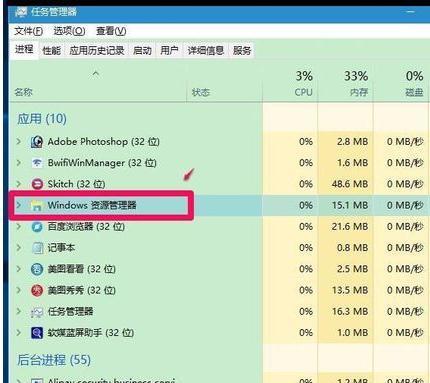430x383 pixels.
Task: Open the 查看(V) menu
Action: coord(111,31)
